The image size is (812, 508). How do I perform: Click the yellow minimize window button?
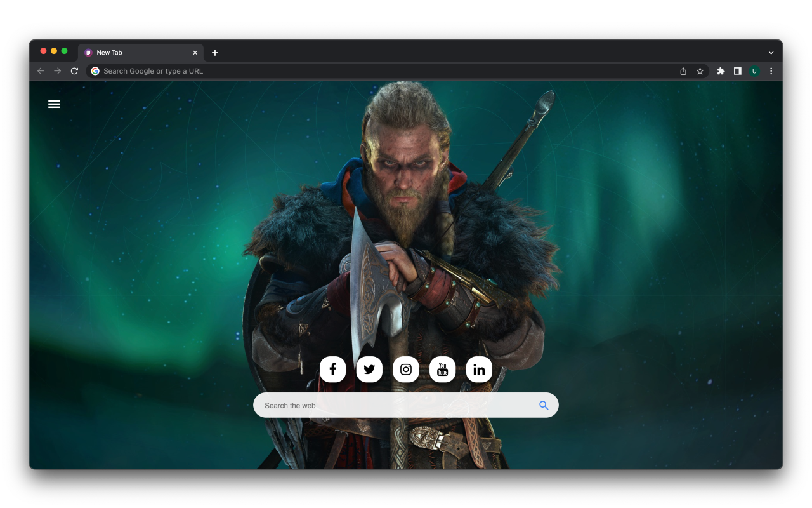click(54, 51)
